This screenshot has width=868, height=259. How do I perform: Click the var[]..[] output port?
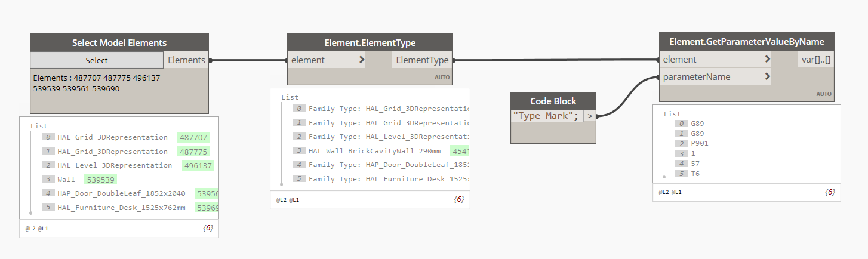(x=815, y=60)
